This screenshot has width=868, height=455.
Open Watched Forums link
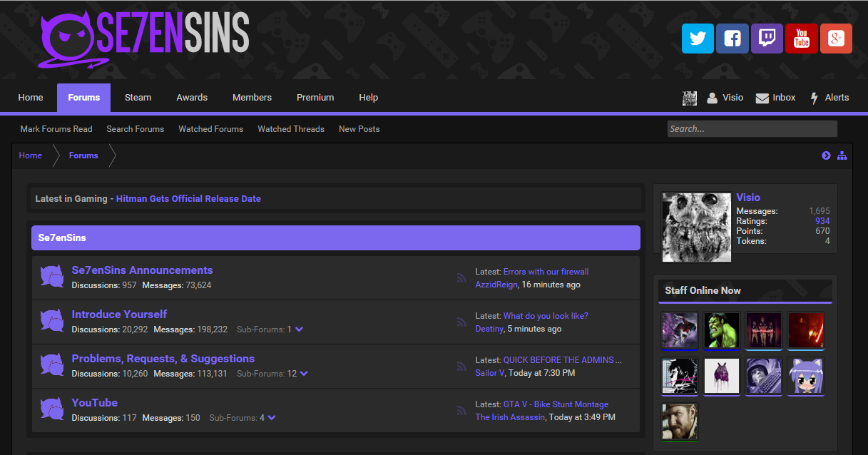click(x=211, y=129)
